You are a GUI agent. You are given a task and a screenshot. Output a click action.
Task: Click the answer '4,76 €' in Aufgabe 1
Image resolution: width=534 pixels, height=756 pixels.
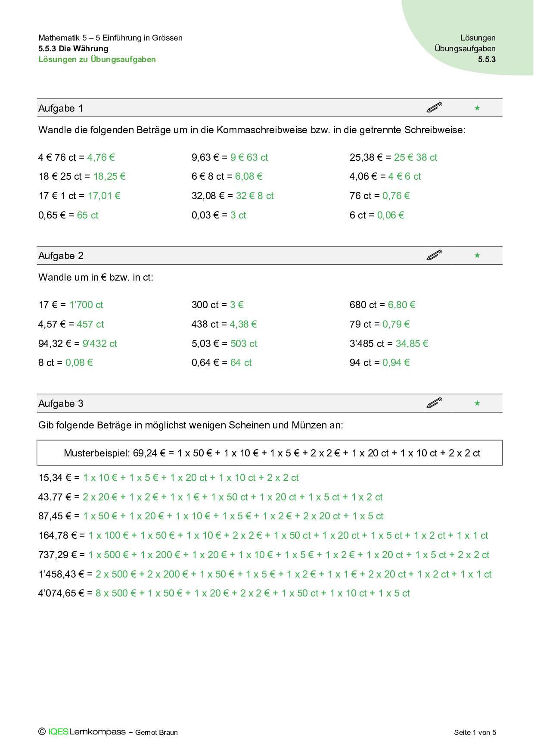pyautogui.click(x=101, y=157)
